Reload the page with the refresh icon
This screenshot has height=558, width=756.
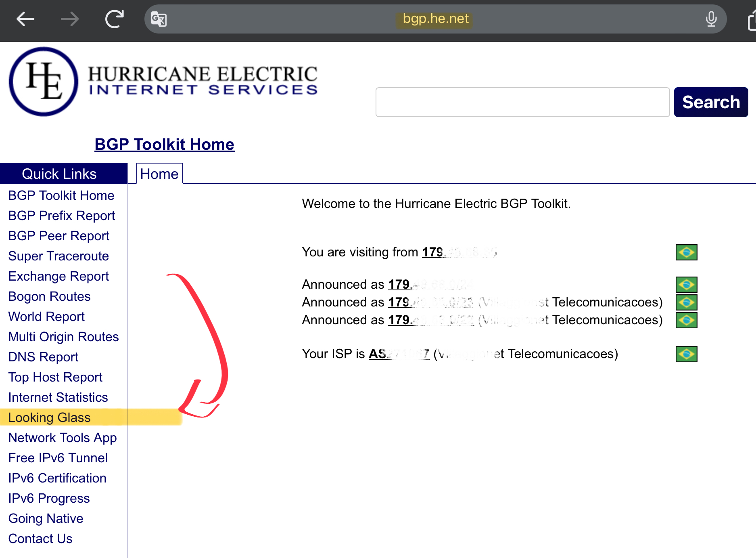point(115,19)
